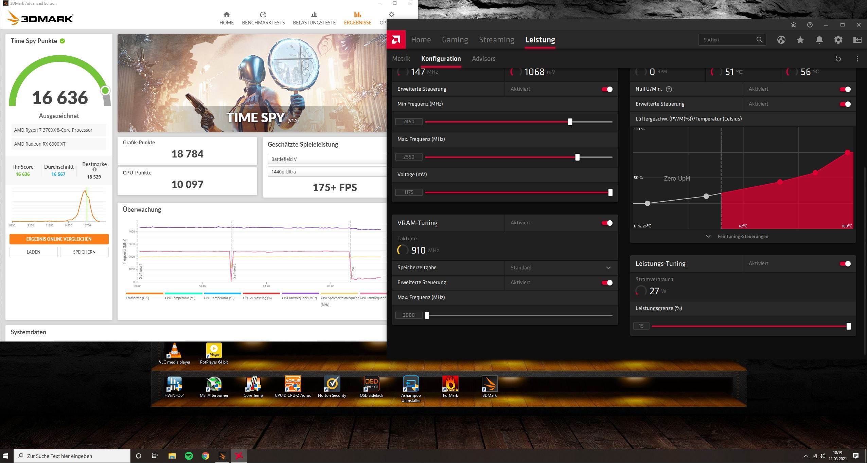Click the LADEN button
The height and width of the screenshot is (463, 868).
tap(33, 252)
